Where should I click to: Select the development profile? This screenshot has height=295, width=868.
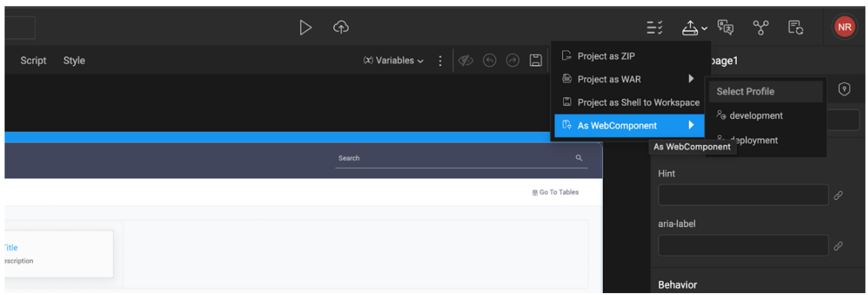pos(755,116)
